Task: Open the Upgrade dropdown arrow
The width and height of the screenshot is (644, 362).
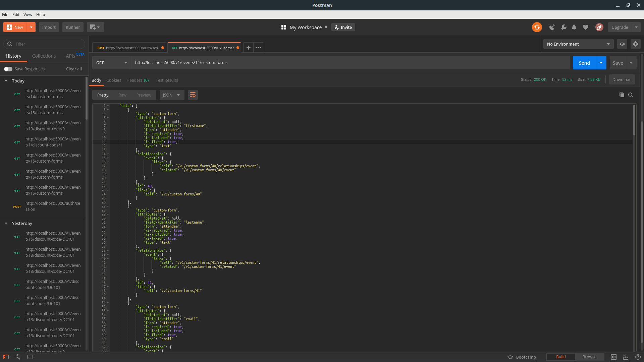Action: tap(636, 27)
